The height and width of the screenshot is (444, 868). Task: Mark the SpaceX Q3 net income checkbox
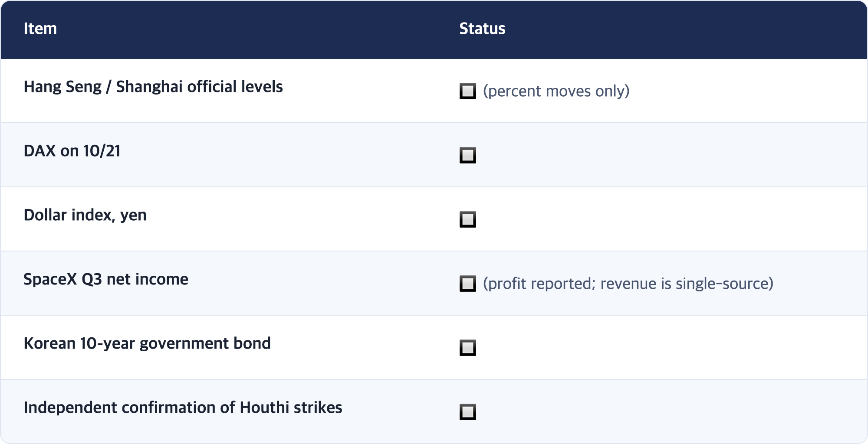tap(467, 284)
